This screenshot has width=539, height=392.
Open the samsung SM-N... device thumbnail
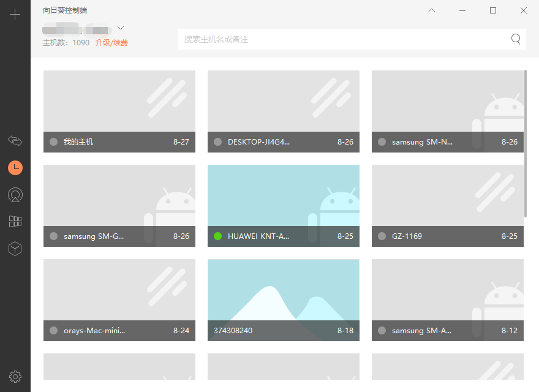(448, 111)
